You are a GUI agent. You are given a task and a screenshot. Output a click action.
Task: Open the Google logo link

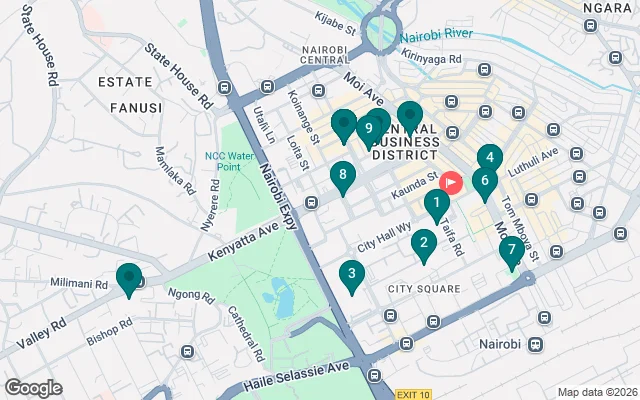point(33,388)
